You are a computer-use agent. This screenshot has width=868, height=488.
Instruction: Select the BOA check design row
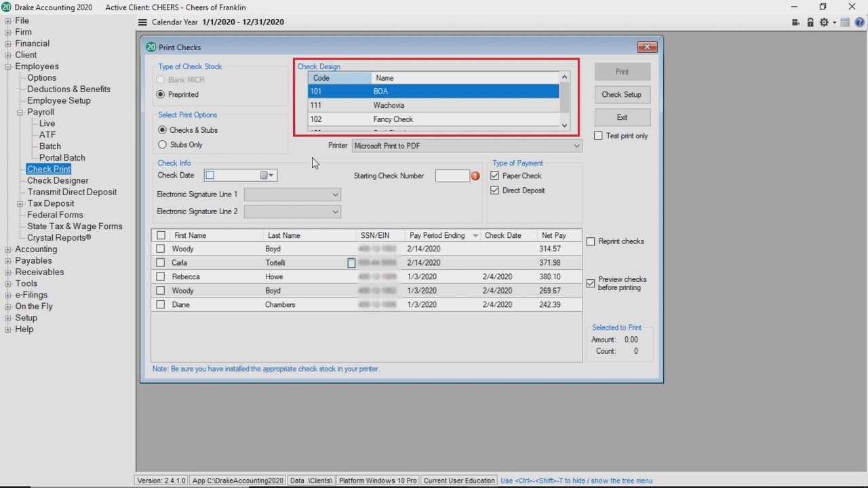[433, 91]
